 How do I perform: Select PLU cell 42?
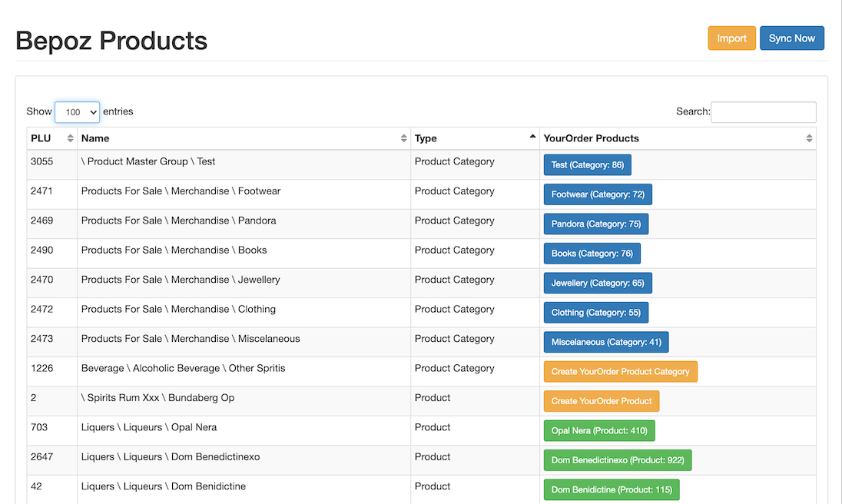(x=36, y=486)
